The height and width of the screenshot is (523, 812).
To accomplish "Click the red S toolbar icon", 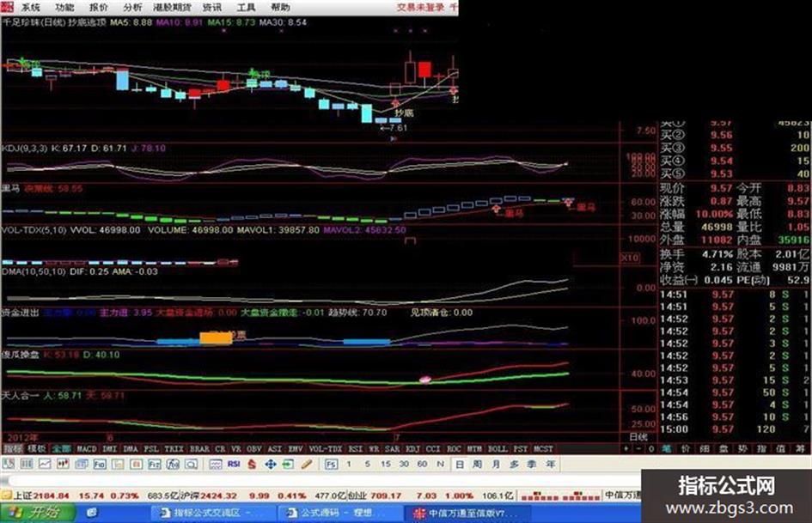I will [253, 465].
